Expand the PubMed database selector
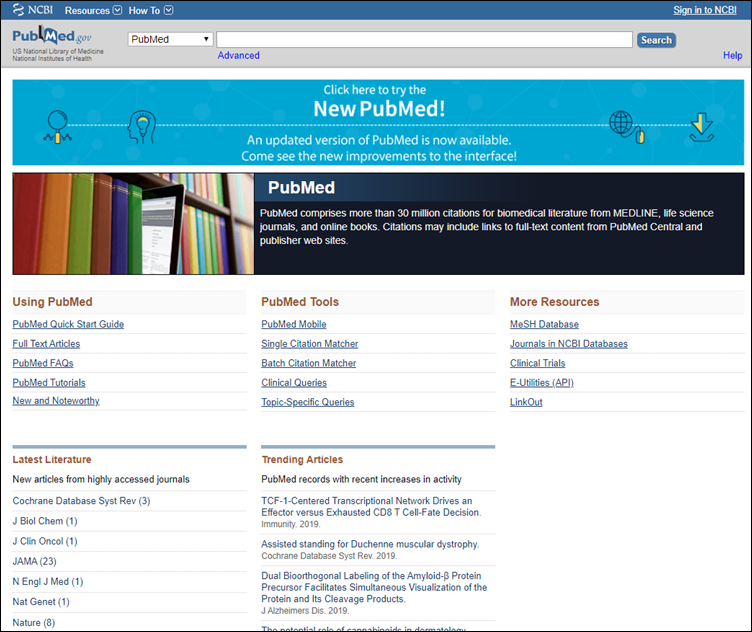752x632 pixels. (170, 39)
